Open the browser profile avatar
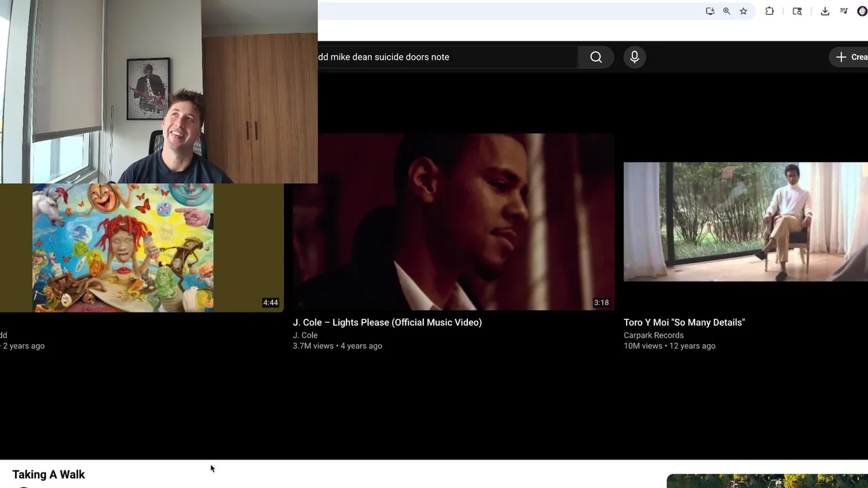This screenshot has width=868, height=488. 863,11
